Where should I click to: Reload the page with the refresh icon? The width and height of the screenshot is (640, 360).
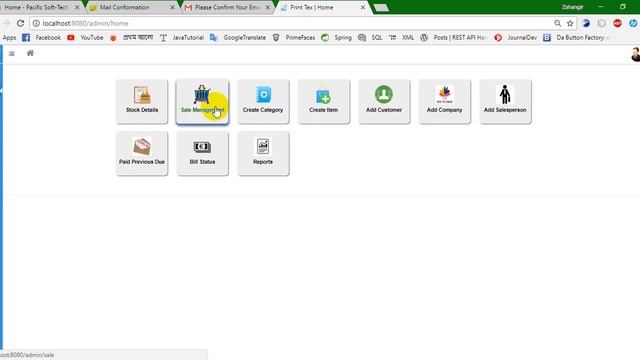click(20, 23)
